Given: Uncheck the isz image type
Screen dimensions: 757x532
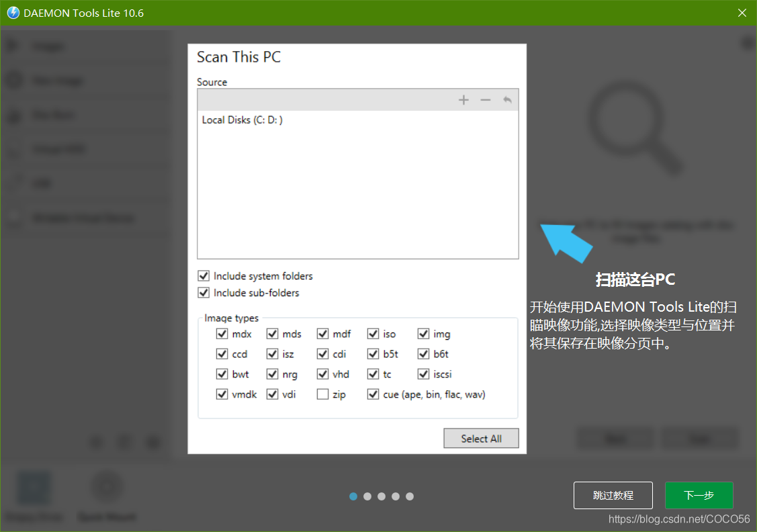Looking at the screenshot, I should pyautogui.click(x=272, y=354).
